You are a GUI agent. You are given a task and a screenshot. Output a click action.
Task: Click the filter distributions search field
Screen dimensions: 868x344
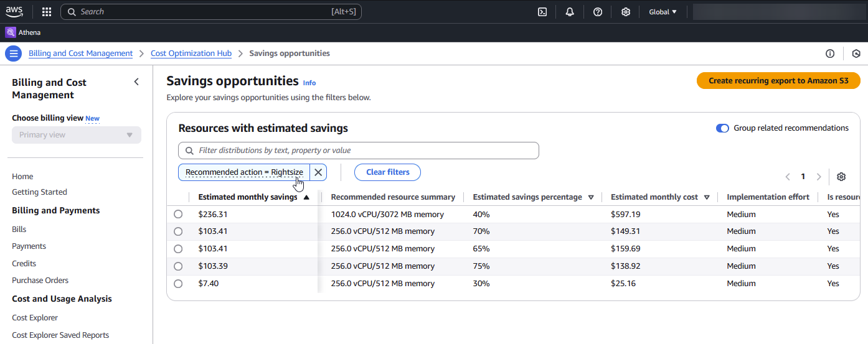click(359, 151)
